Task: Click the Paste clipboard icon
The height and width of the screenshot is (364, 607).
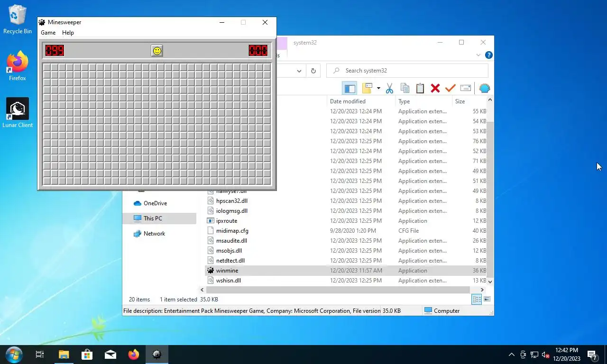Action: (x=420, y=88)
